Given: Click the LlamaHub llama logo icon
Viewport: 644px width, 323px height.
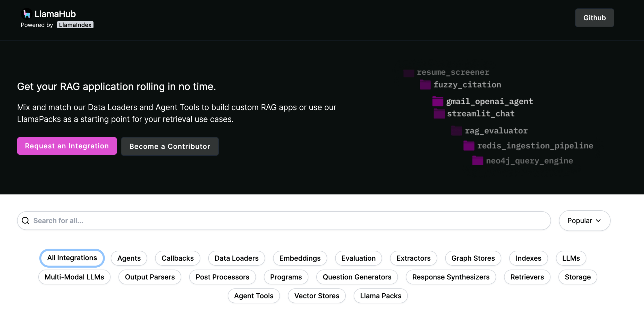Looking at the screenshot, I should pos(27,14).
